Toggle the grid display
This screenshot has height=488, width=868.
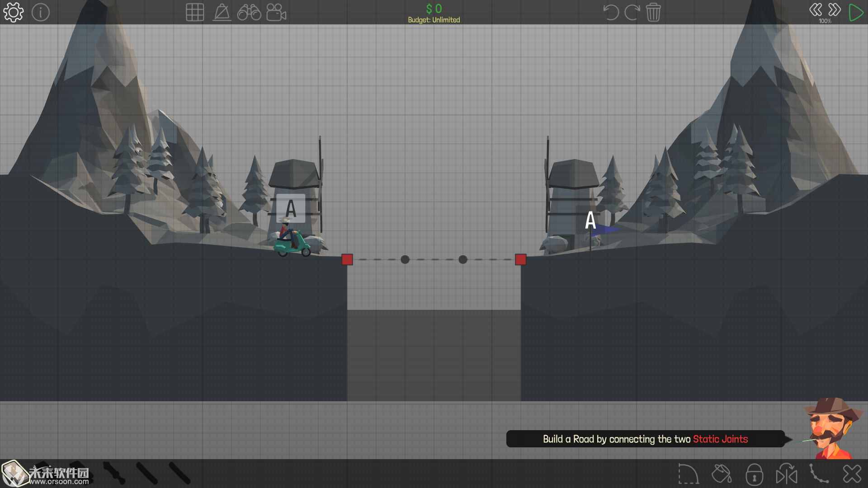(x=195, y=12)
